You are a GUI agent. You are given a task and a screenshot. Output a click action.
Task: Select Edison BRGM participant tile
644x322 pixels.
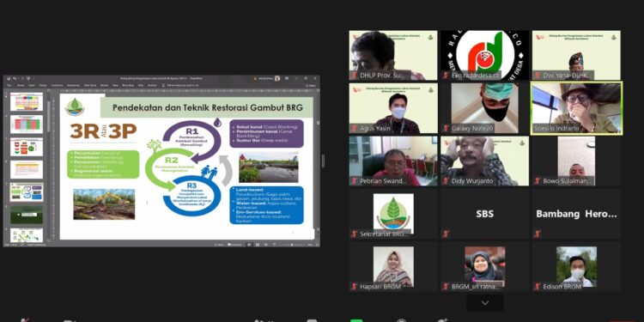(576, 266)
